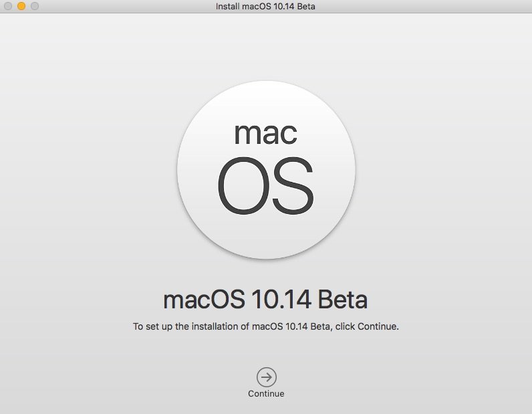Click the Continue arrow icon
Screen dimensions: 532x414
[267, 377]
